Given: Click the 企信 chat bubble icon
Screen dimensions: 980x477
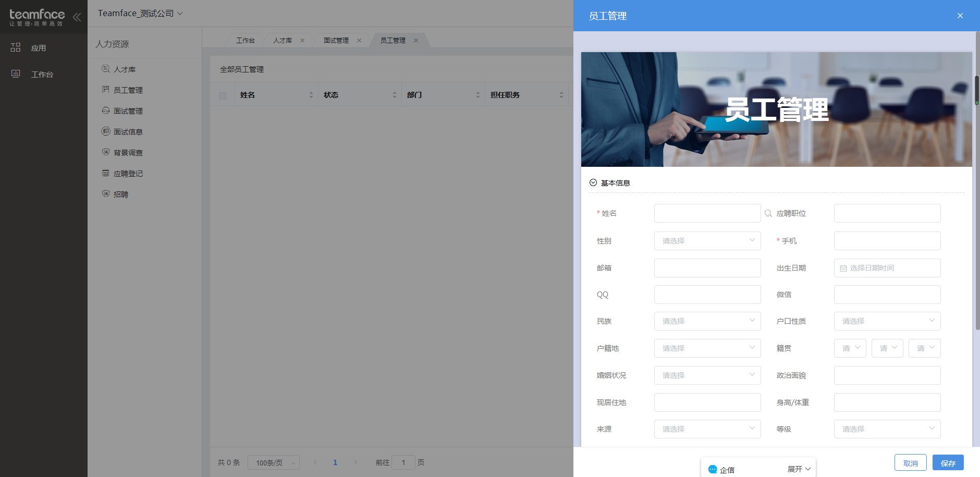Looking at the screenshot, I should (713, 469).
